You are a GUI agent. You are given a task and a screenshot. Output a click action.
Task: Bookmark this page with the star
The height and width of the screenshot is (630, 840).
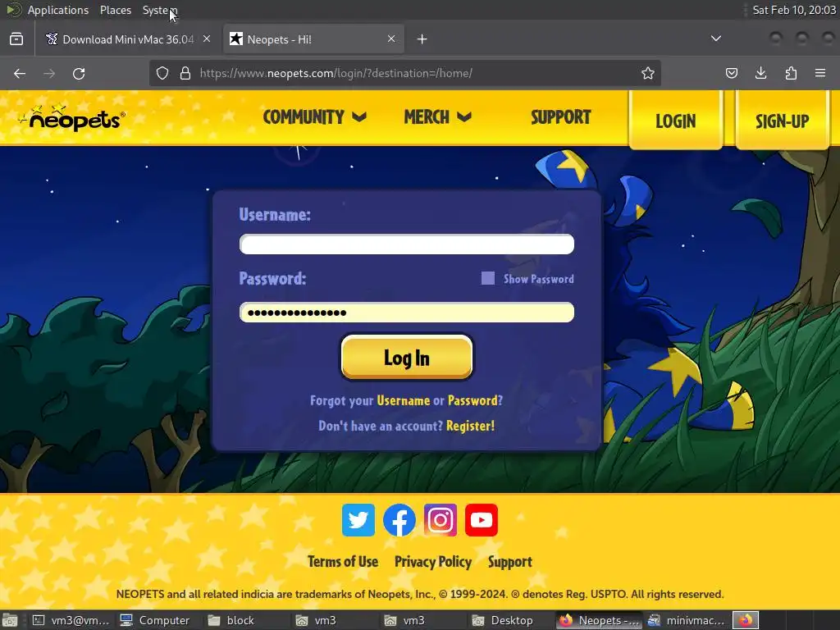tap(648, 73)
